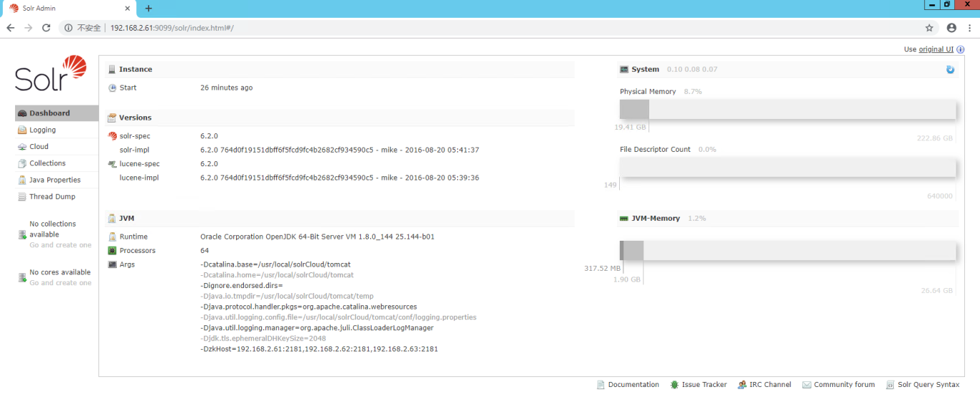Click the Thread Dump icon
Image resolution: width=980 pixels, height=402 pixels.
[22, 196]
